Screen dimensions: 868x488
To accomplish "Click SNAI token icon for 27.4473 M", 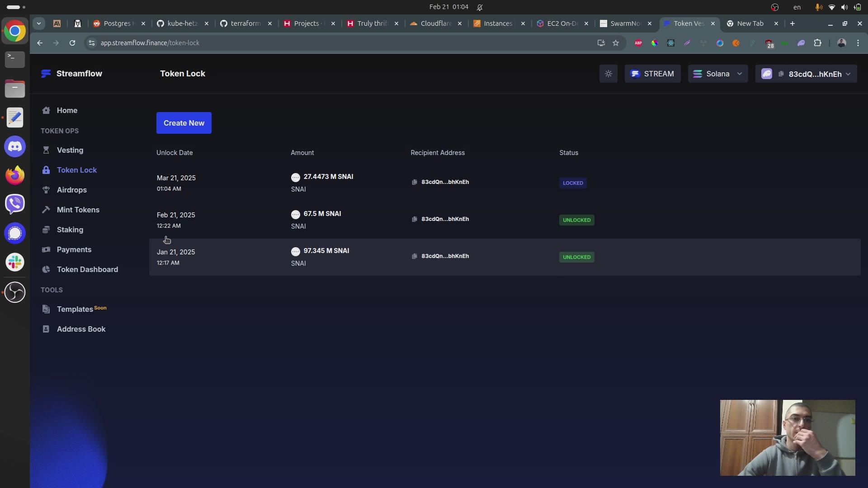I will point(296,177).
